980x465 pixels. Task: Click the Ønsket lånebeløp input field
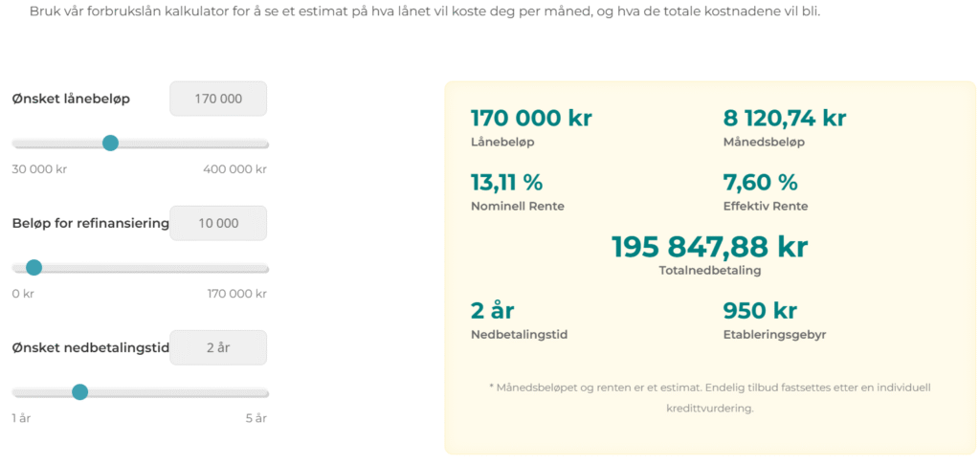[218, 99]
